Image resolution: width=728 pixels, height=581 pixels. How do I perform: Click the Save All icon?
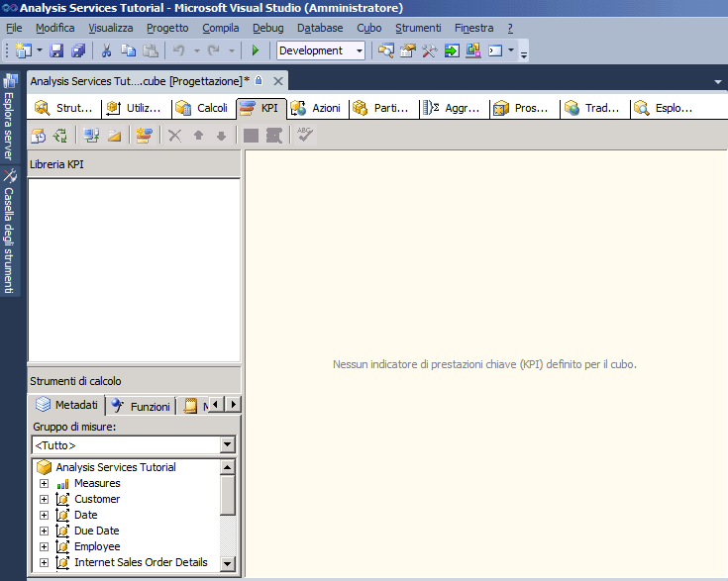(x=78, y=50)
